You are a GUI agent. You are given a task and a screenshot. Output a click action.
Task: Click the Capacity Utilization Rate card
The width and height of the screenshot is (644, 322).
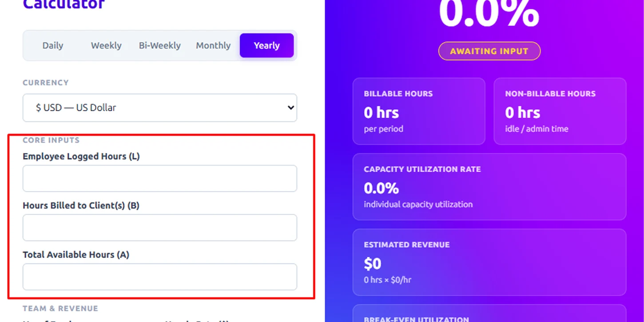tap(489, 187)
